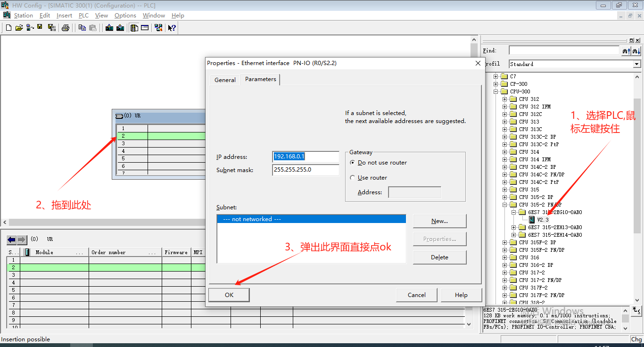Click the New... subnet button
Viewport: 644px width, 347px height.
[x=439, y=221]
